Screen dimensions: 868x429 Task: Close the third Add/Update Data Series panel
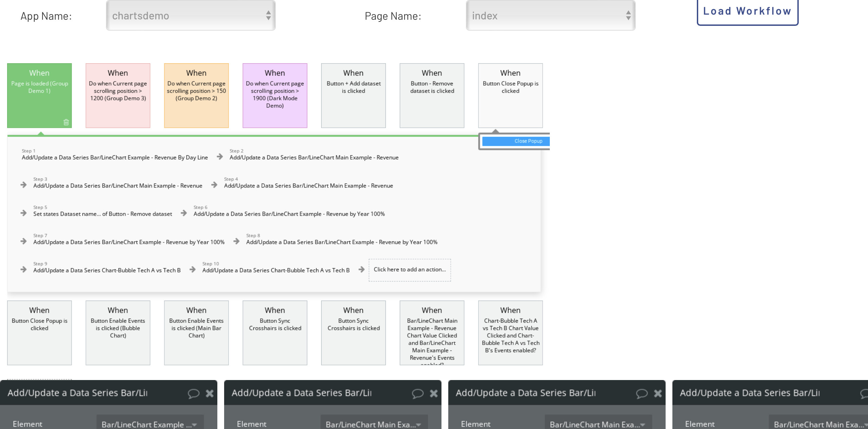(x=658, y=393)
